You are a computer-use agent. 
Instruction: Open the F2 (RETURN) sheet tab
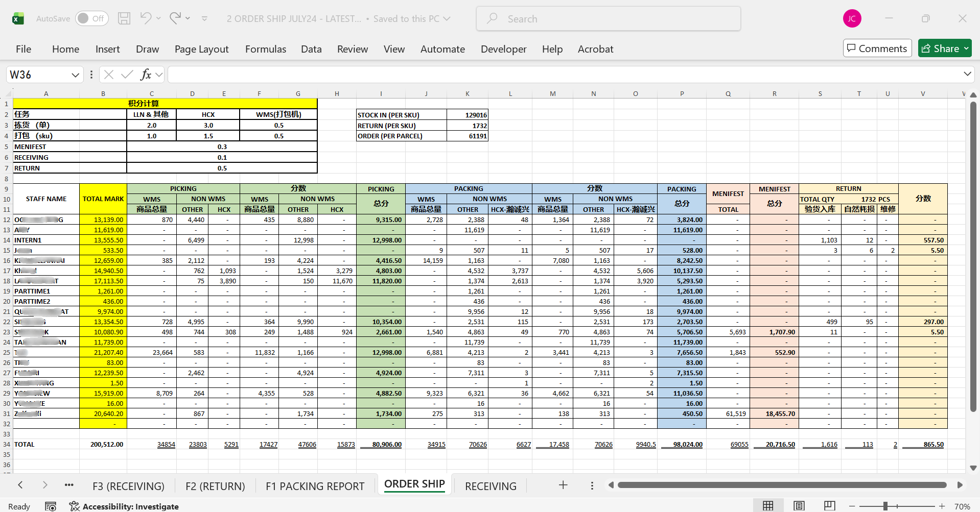[x=214, y=485]
